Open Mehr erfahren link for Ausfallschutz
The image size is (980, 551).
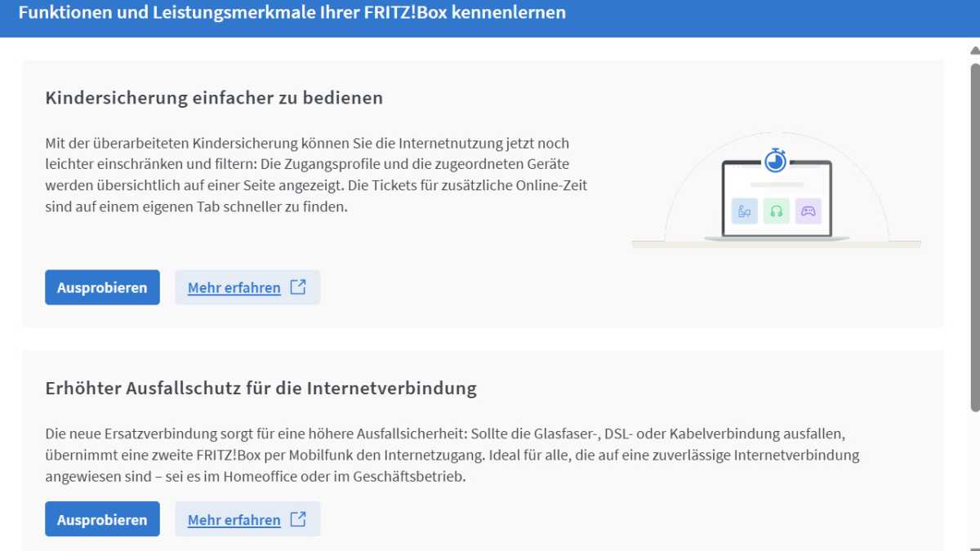[247, 519]
